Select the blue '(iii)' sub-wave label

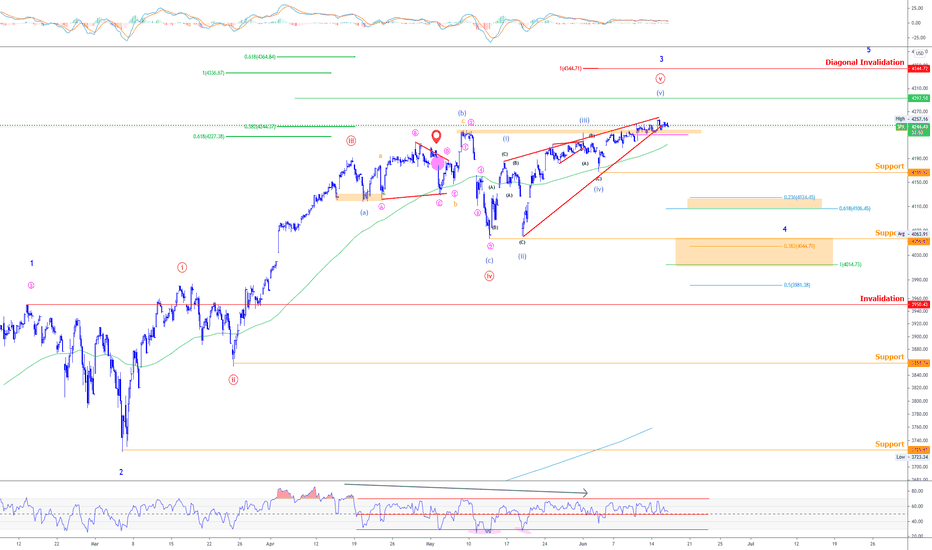coord(584,120)
